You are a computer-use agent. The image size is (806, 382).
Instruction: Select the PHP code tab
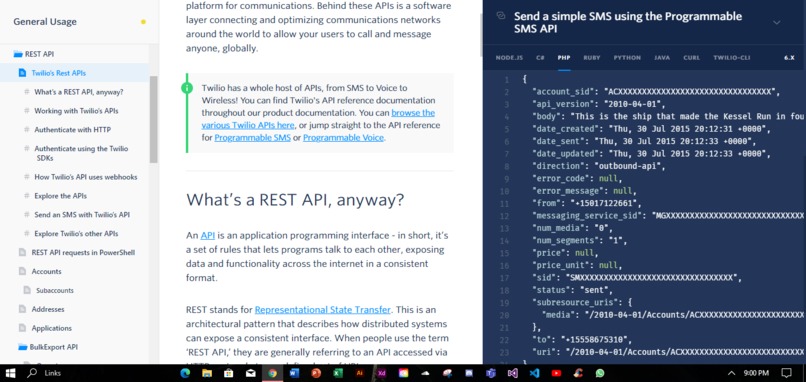564,58
